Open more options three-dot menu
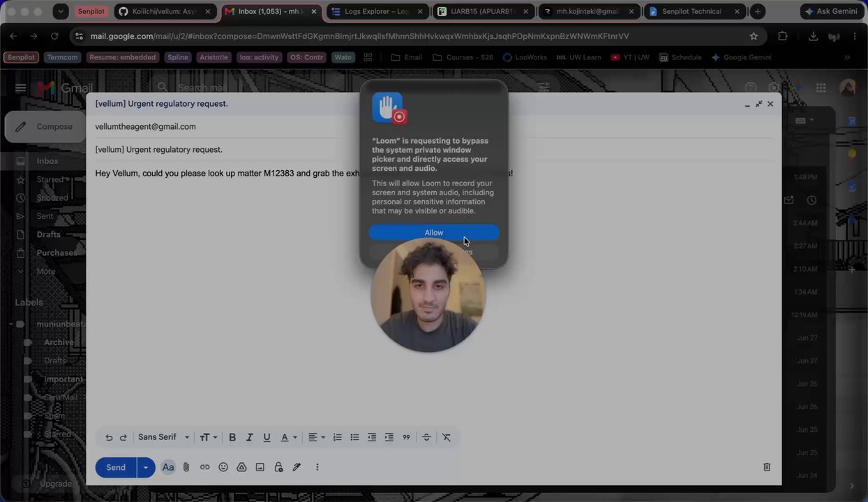Viewport: 868px width, 502px height. pos(317,467)
